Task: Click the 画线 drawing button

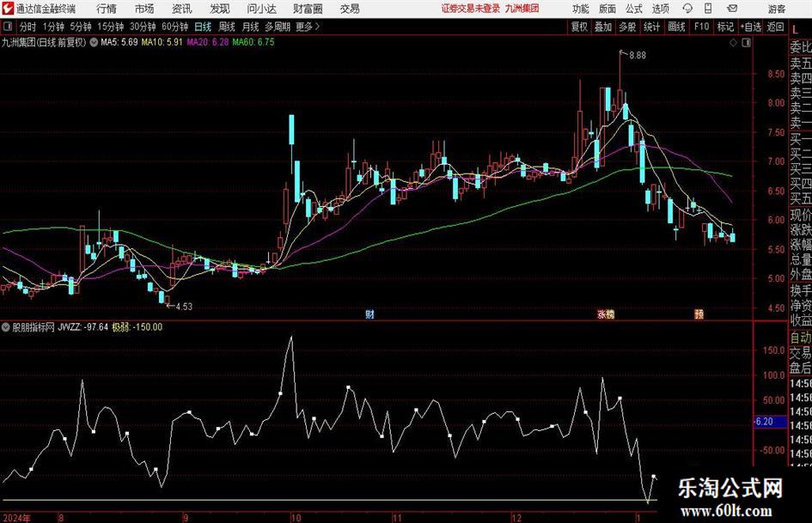Action: click(x=676, y=27)
